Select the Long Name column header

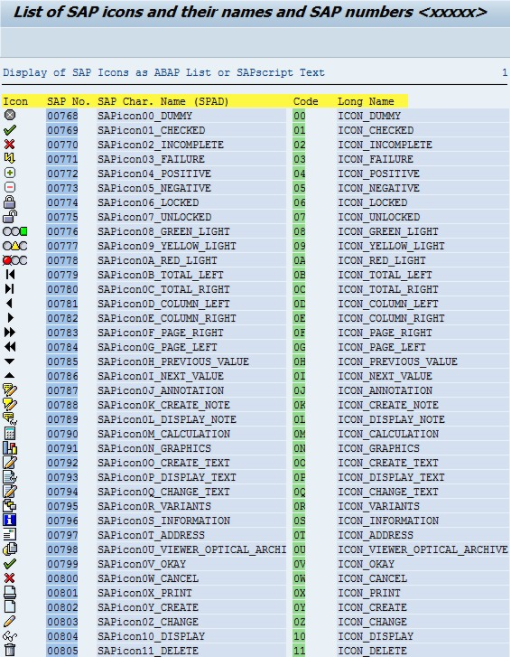[365, 101]
